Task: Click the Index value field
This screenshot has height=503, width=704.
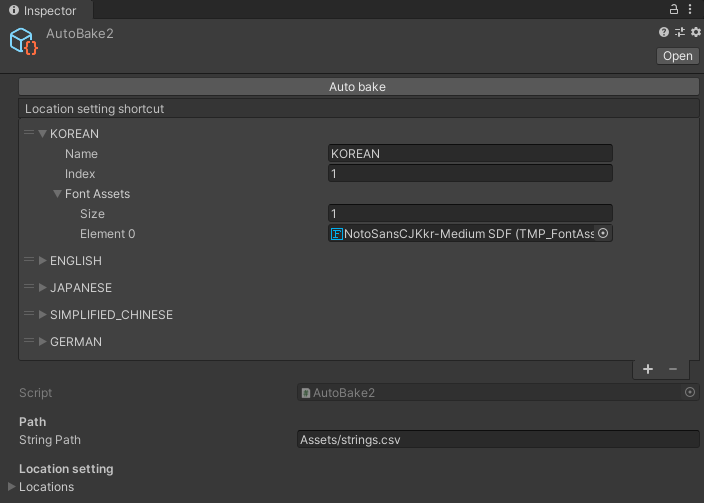Action: (470, 173)
